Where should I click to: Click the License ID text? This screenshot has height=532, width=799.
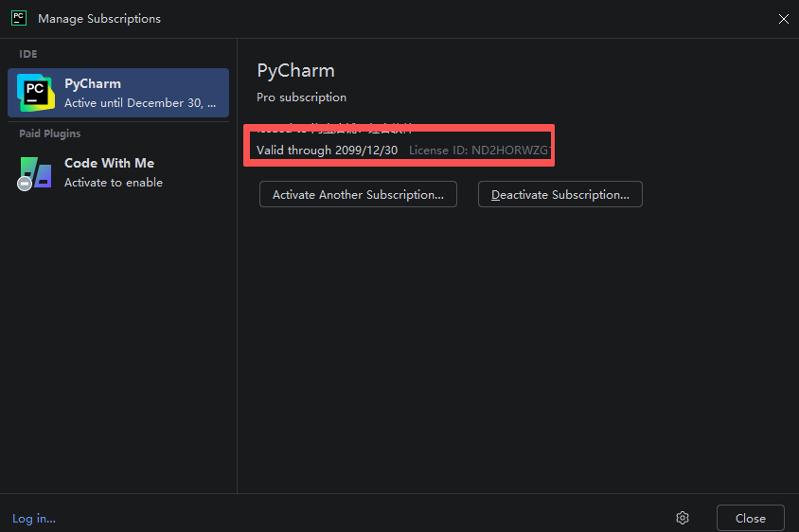(480, 151)
